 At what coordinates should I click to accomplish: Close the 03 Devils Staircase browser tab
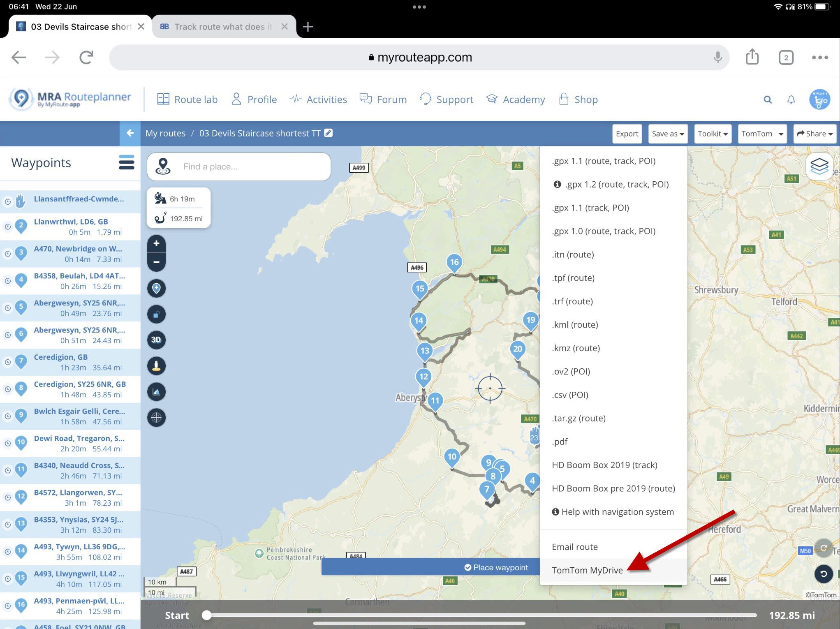(141, 27)
